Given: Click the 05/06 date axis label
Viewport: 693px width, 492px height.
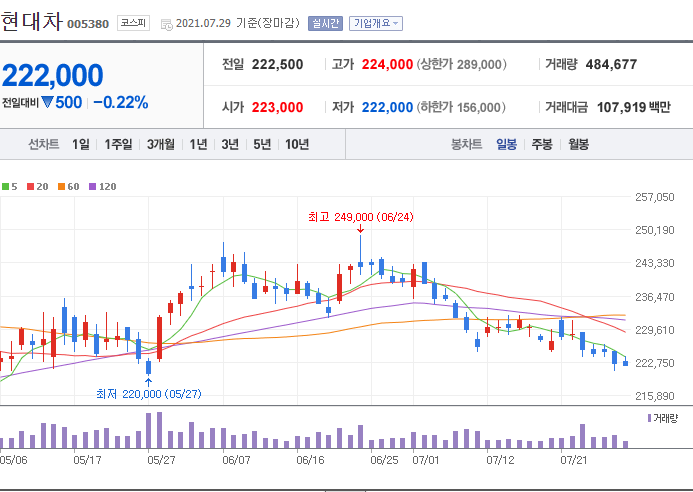Looking at the screenshot, I should point(13,460).
